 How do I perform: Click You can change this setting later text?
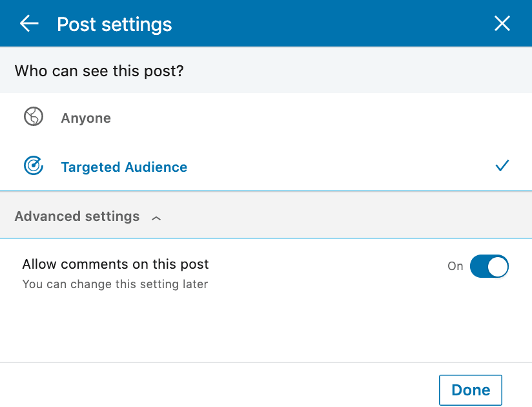115,284
